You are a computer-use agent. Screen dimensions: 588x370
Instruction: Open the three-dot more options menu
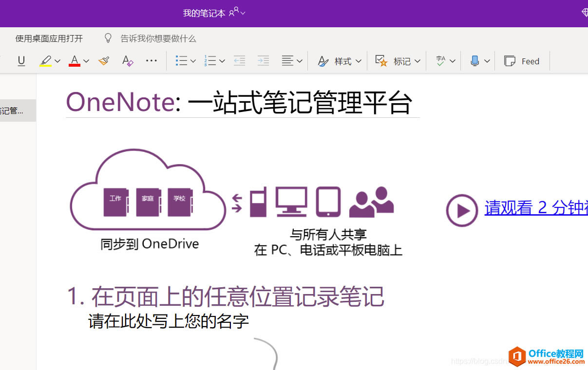[152, 61]
